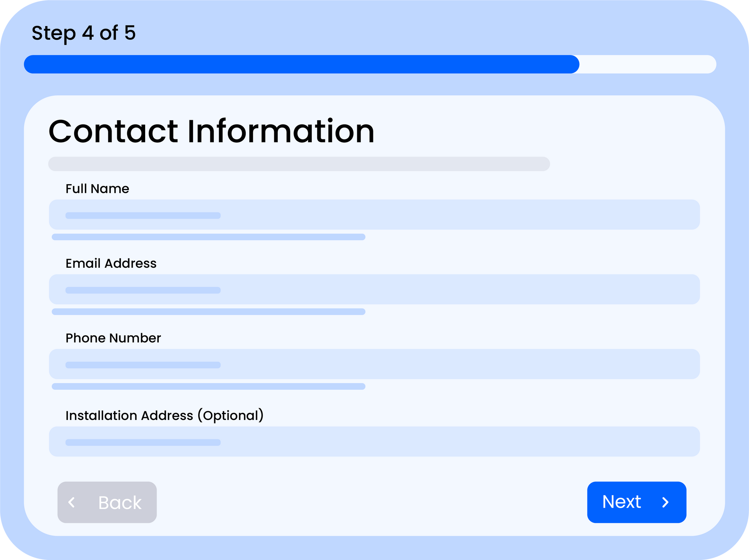Focus the Full Name input field
Image resolution: width=749 pixels, height=560 pixels.
tap(374, 215)
